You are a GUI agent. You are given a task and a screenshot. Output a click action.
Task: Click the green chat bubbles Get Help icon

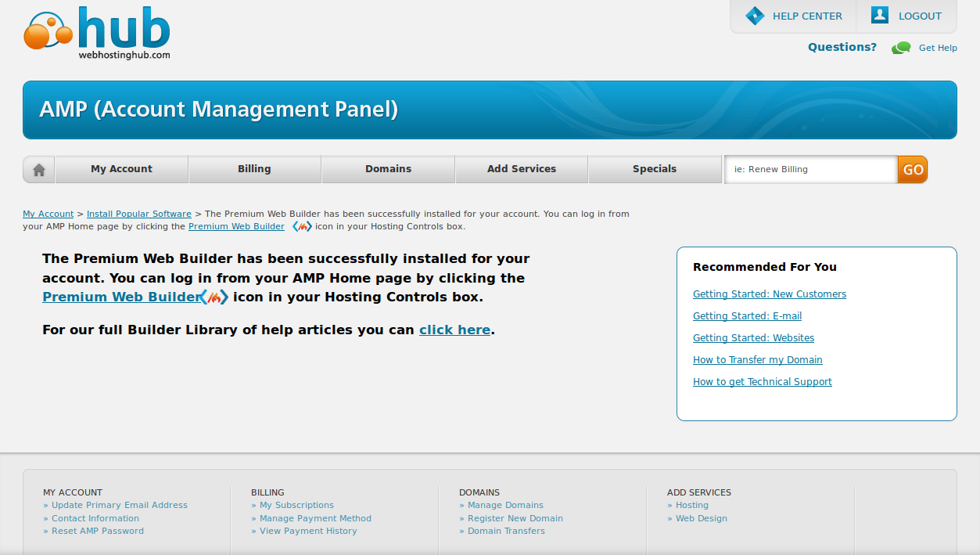(x=901, y=48)
